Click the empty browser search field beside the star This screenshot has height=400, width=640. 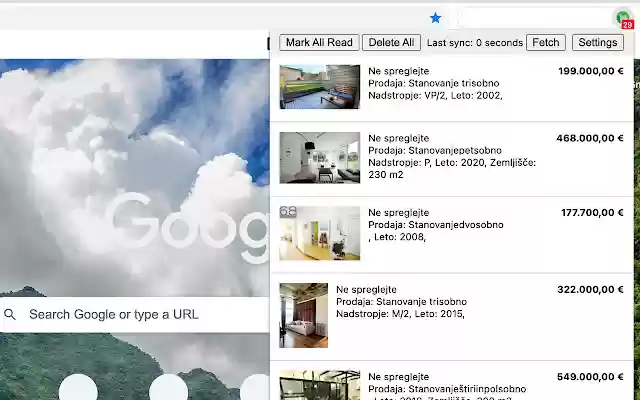tap(535, 18)
